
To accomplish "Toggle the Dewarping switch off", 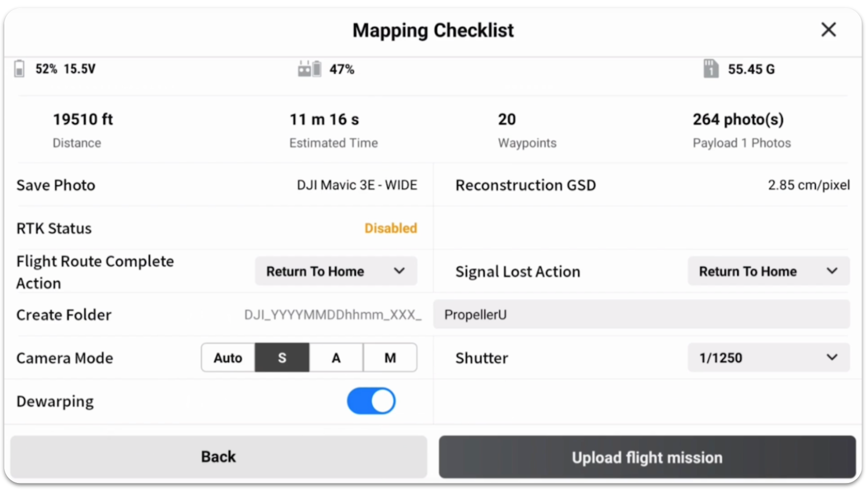I will [371, 401].
